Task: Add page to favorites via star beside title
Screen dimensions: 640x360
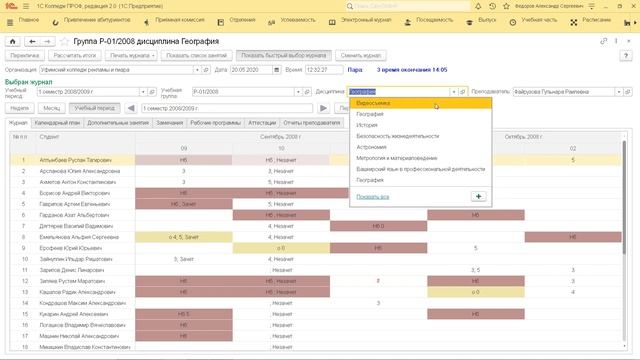Action: (64, 41)
